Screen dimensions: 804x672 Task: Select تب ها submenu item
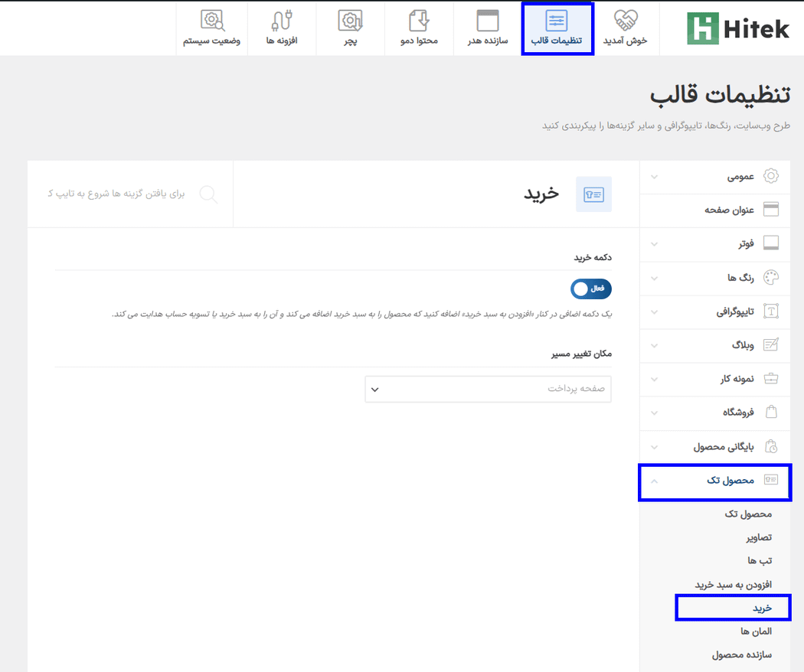click(x=760, y=561)
